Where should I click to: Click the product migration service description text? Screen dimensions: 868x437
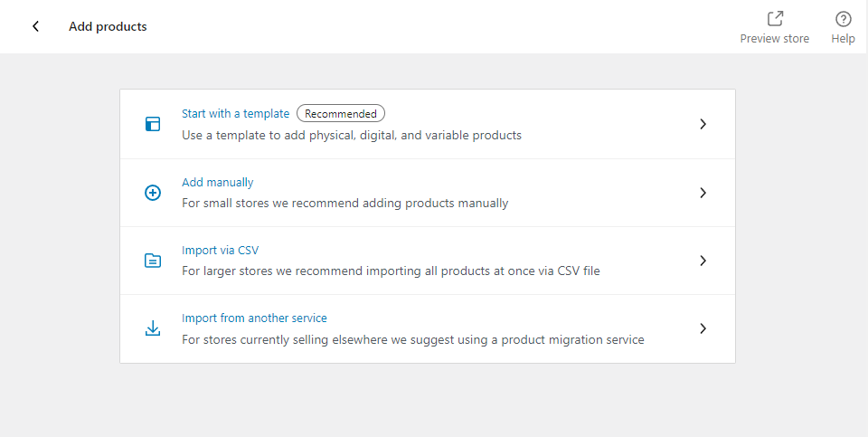click(413, 339)
